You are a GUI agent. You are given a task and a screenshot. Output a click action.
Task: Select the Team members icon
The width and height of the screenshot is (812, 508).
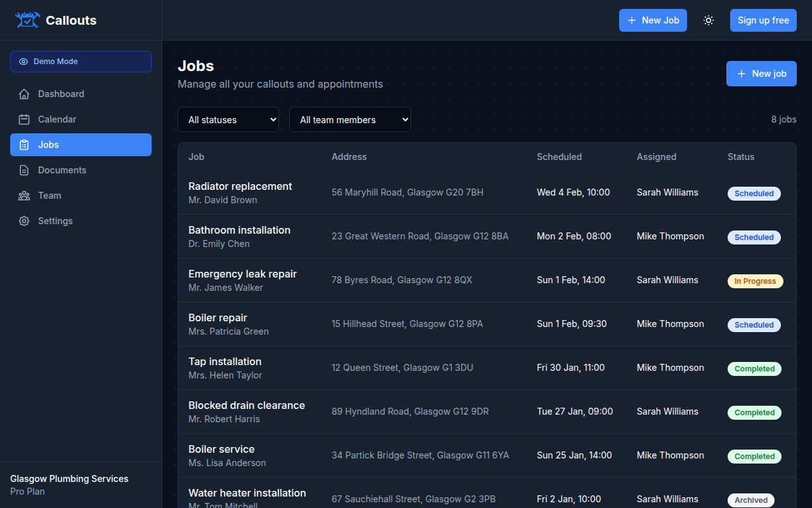point(23,195)
